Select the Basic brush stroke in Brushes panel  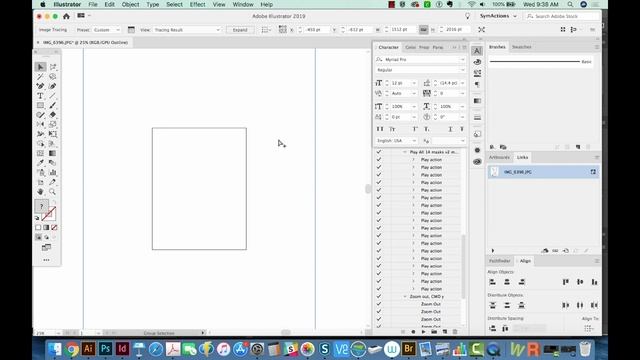tap(540, 62)
